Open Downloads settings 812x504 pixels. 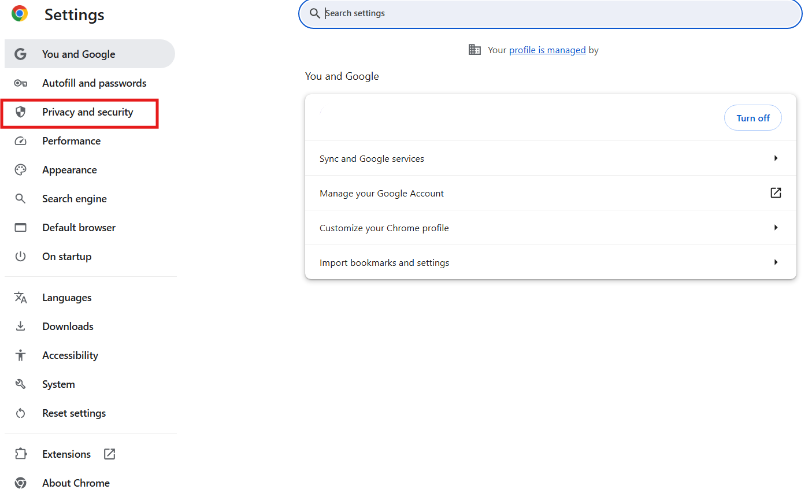tap(90, 327)
